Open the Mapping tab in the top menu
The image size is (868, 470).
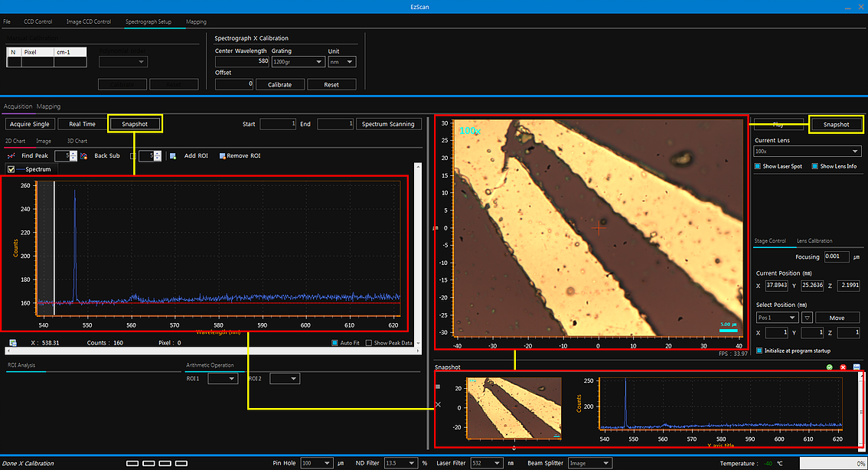coord(196,21)
